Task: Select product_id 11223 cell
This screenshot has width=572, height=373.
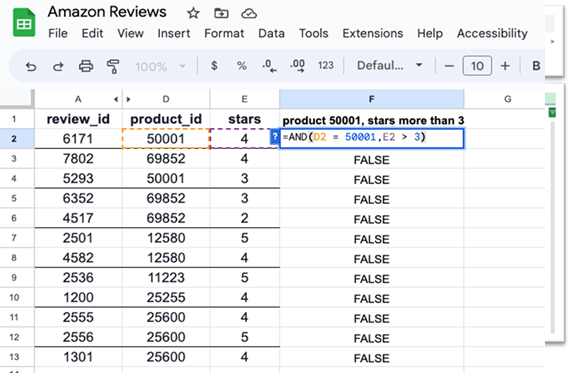Action: click(166, 278)
